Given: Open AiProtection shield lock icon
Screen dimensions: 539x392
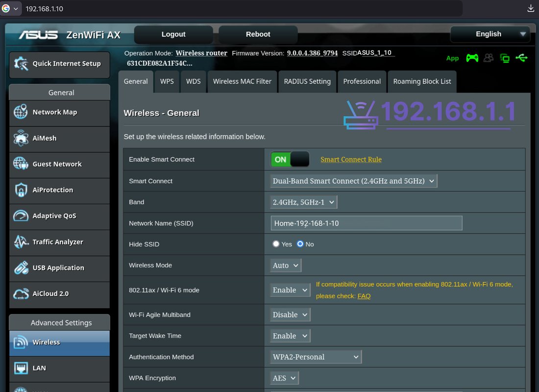Looking at the screenshot, I should click(x=21, y=190).
